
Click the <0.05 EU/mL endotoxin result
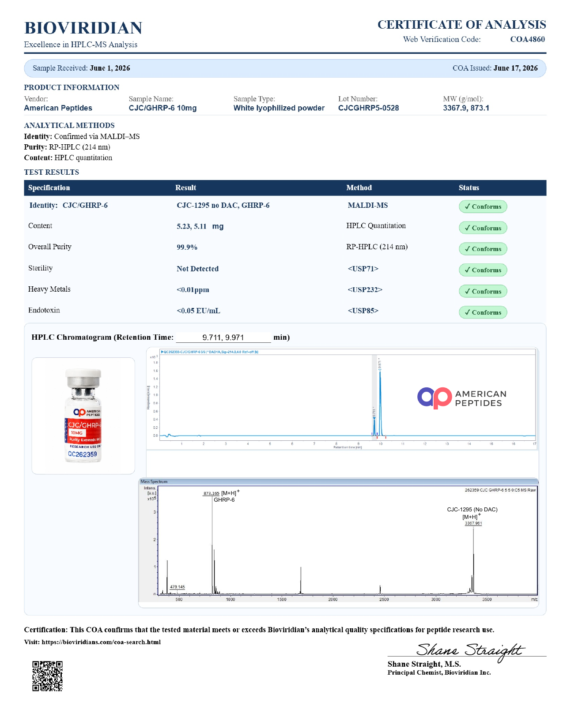198,311
